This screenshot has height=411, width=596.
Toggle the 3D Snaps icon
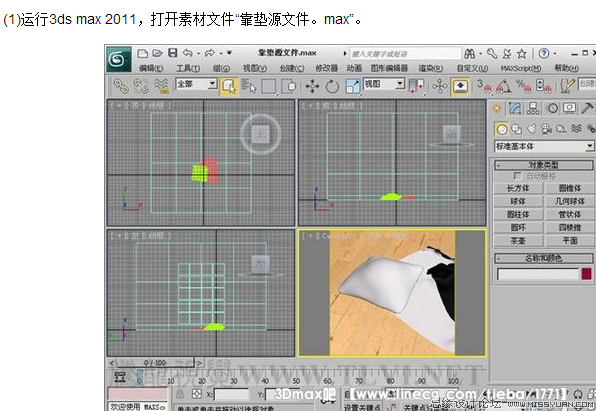coord(484,86)
